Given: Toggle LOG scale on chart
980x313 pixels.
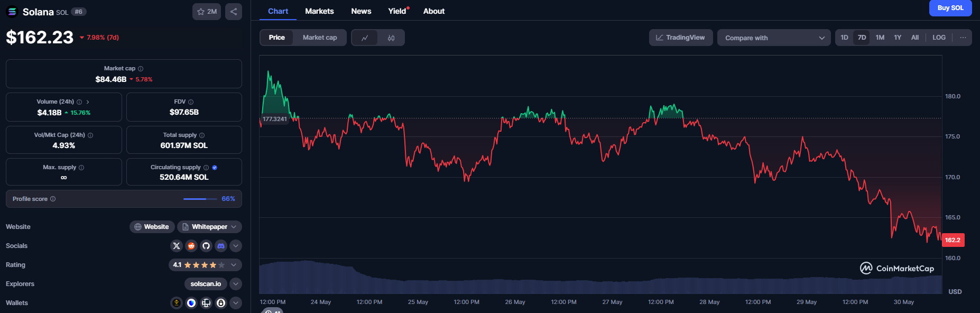Looking at the screenshot, I should [939, 38].
